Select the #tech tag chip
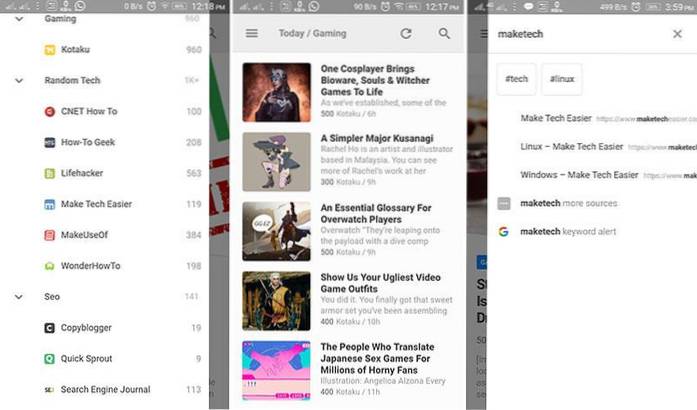Viewport: 697px width, 410px height. click(x=516, y=79)
